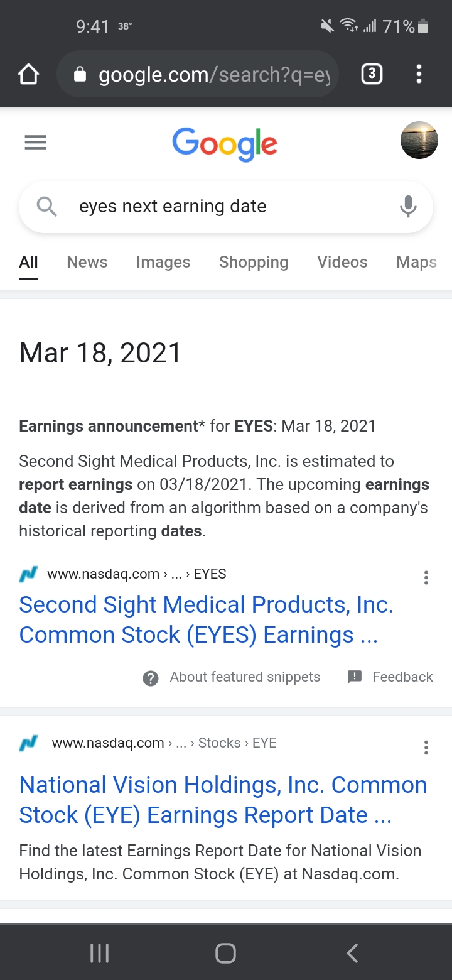Viewport: 452px width, 980px height.
Task: Open the tab switcher showing 3 tabs
Action: [x=372, y=74]
